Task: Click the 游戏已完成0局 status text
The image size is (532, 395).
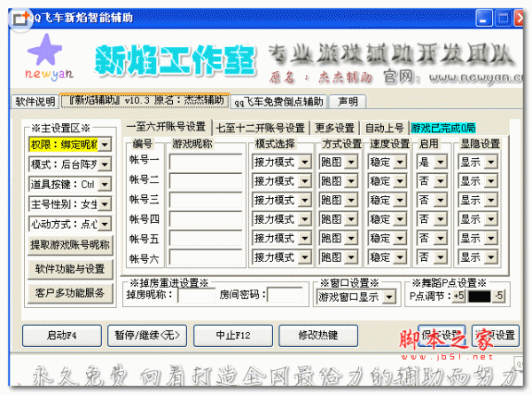Action: (x=443, y=129)
